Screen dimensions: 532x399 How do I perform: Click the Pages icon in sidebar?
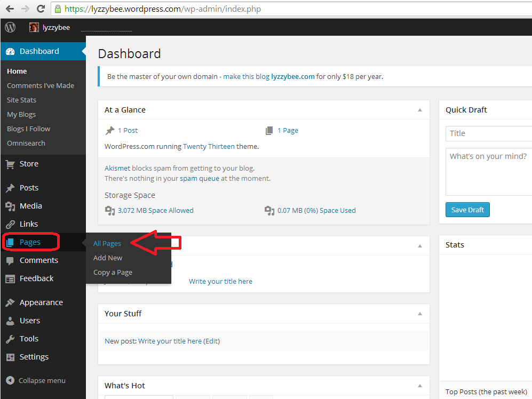10,242
